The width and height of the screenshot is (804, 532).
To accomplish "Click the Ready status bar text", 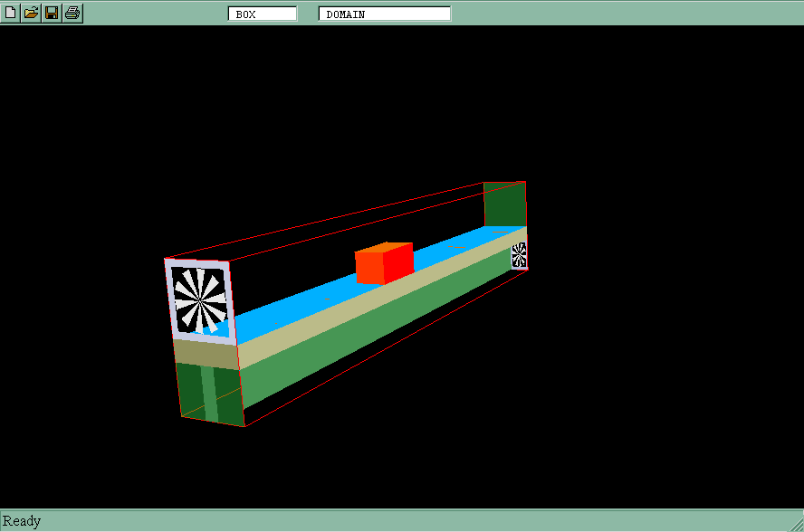I will click(22, 521).
